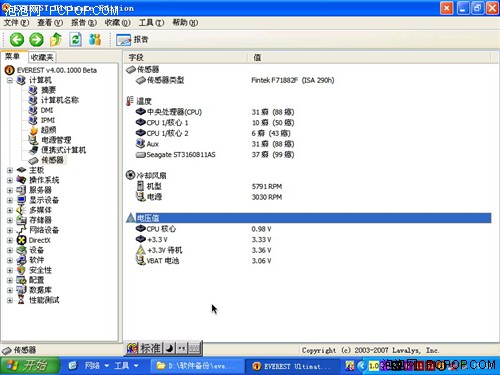Viewport: 500px width, 375px height.
Task: Expand the 网络设备 tree node
Action: (10, 230)
